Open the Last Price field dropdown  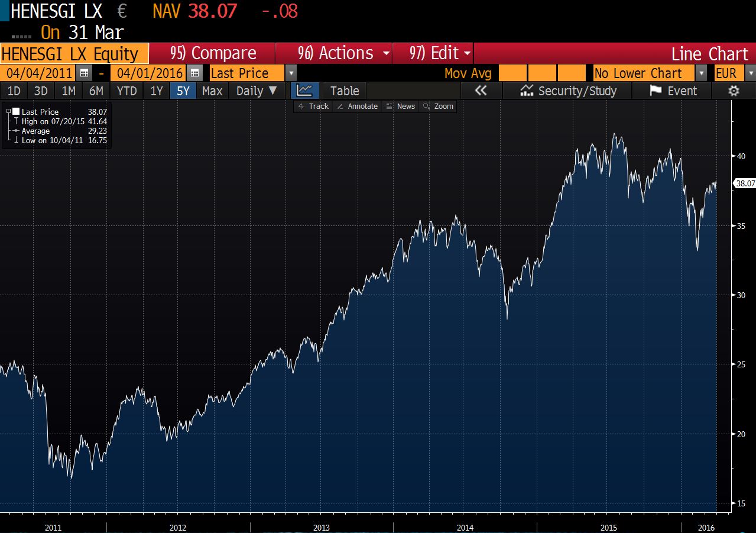click(290, 73)
